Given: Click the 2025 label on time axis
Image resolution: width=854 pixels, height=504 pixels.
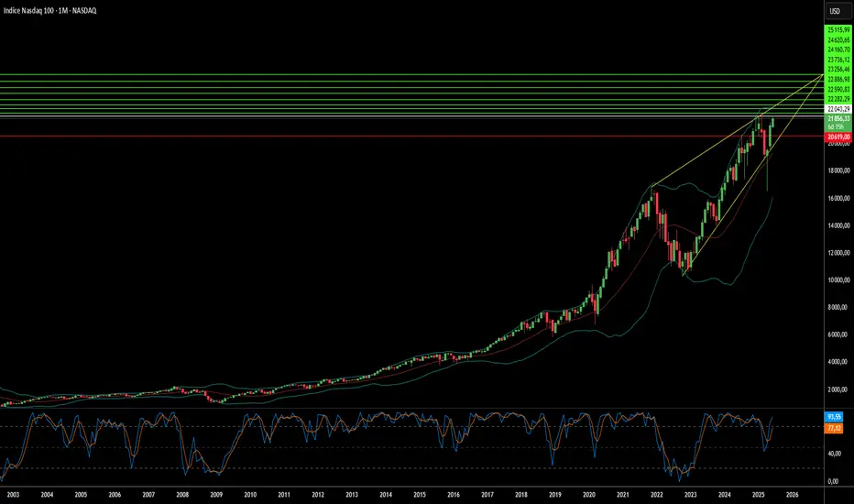Looking at the screenshot, I should [x=758, y=495].
